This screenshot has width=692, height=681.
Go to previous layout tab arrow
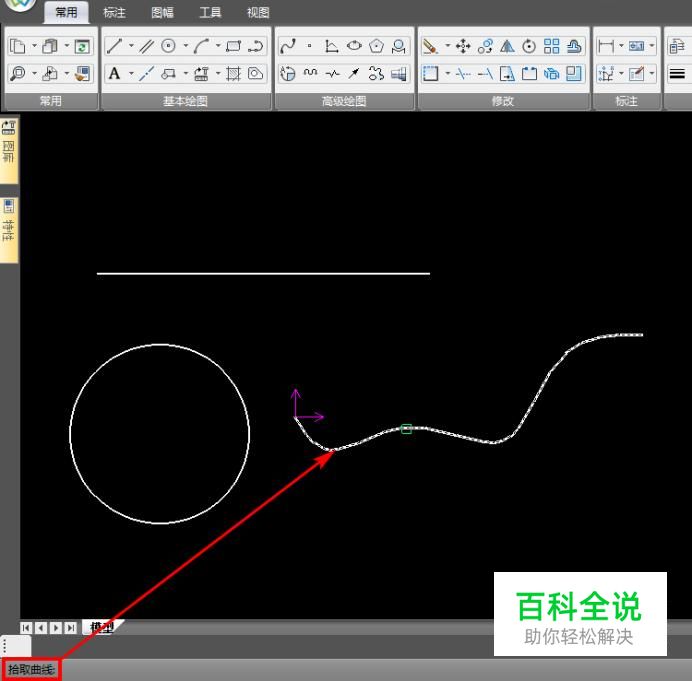click(x=41, y=627)
